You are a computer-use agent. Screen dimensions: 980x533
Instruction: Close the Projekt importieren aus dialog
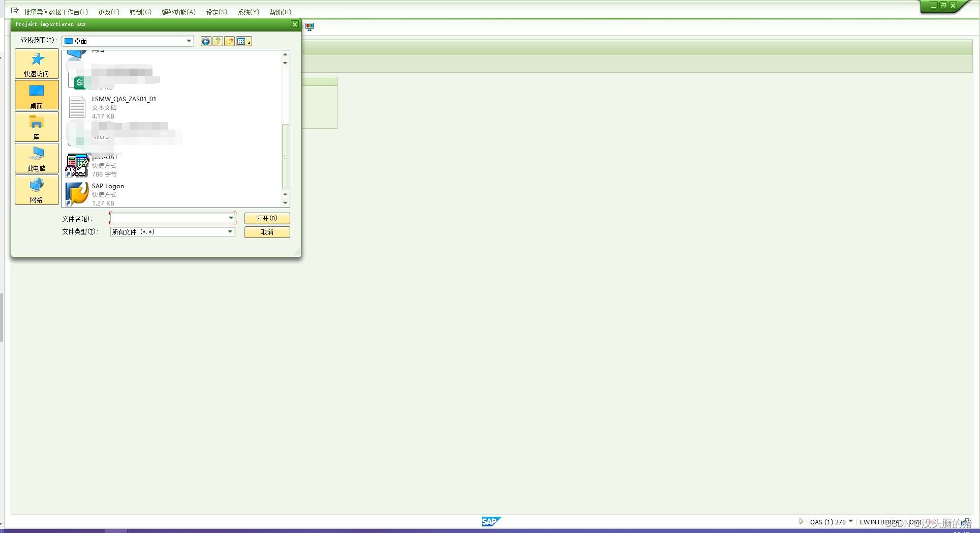[295, 24]
